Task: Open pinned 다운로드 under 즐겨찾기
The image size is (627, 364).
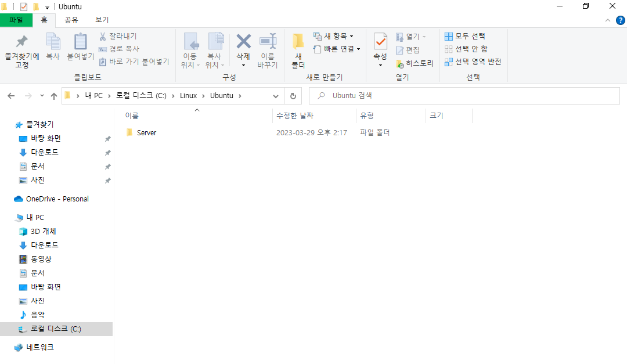Action: [44, 153]
